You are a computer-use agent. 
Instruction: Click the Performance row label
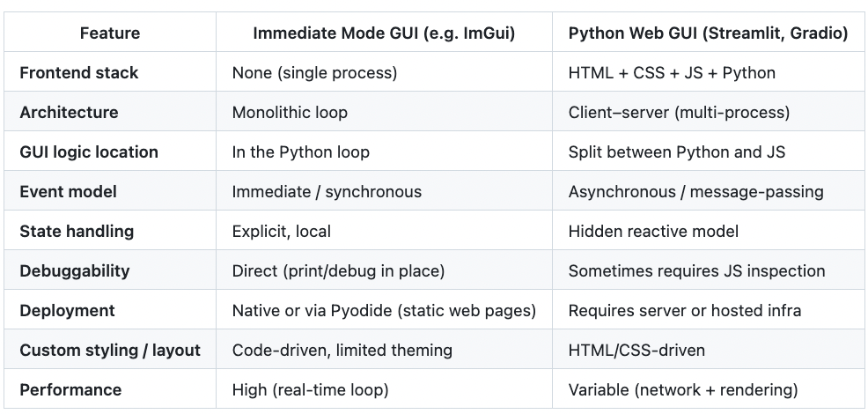point(70,389)
